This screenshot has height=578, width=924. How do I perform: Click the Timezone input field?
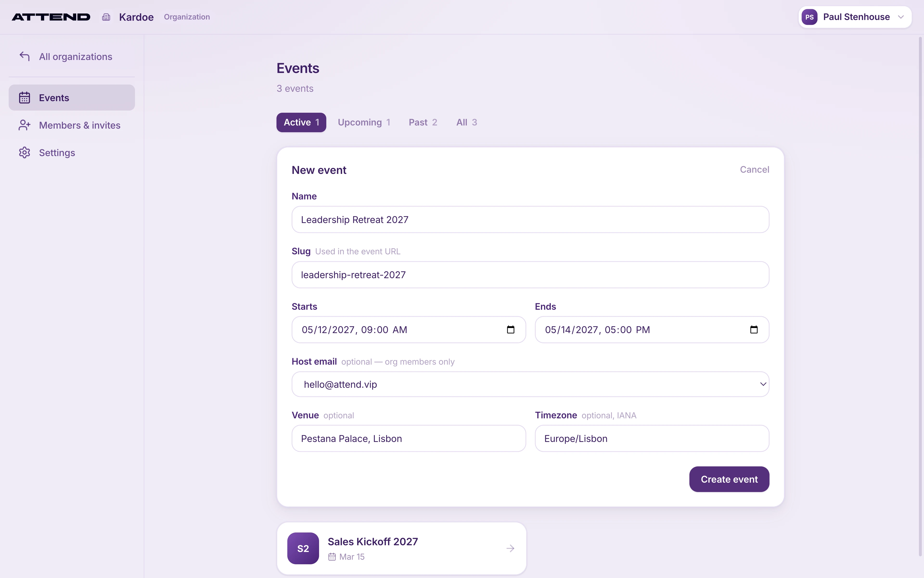tap(652, 439)
